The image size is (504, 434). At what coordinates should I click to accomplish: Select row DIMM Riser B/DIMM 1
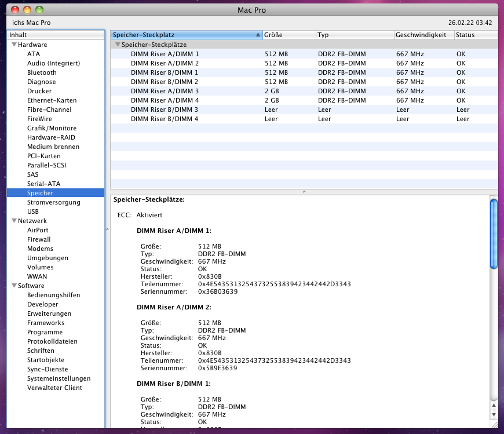pos(304,72)
